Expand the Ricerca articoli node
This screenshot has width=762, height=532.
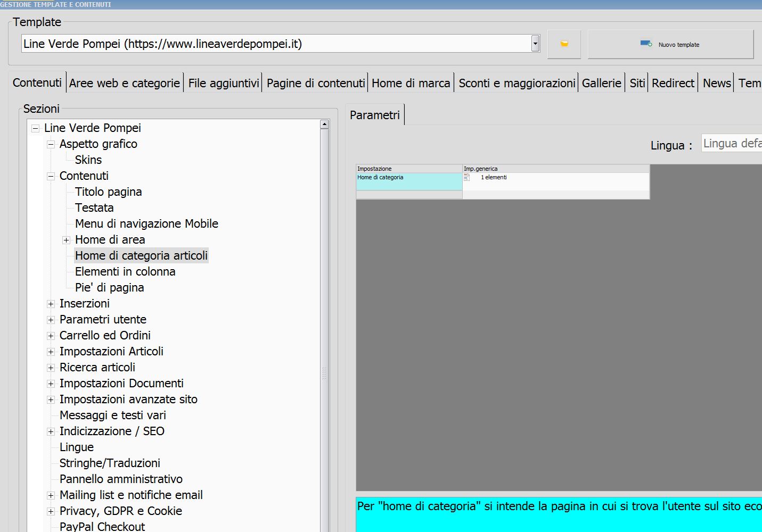click(x=51, y=368)
